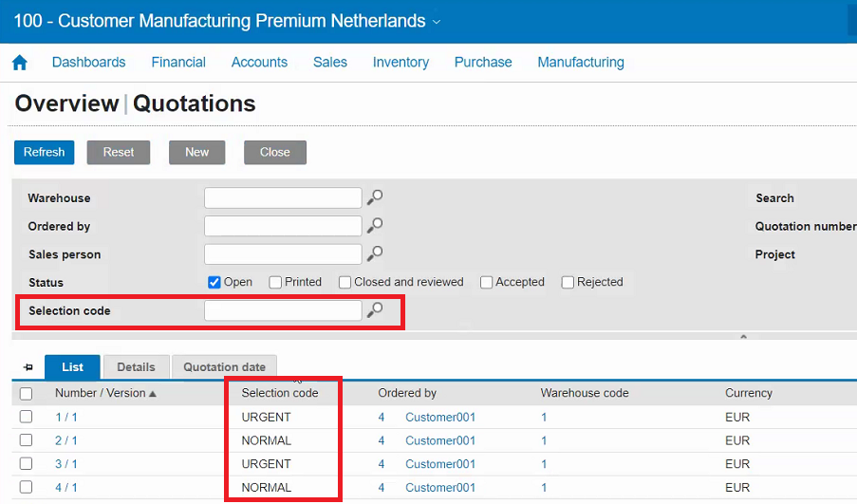Switch to the Details tab
The image size is (857, 504).
point(136,366)
